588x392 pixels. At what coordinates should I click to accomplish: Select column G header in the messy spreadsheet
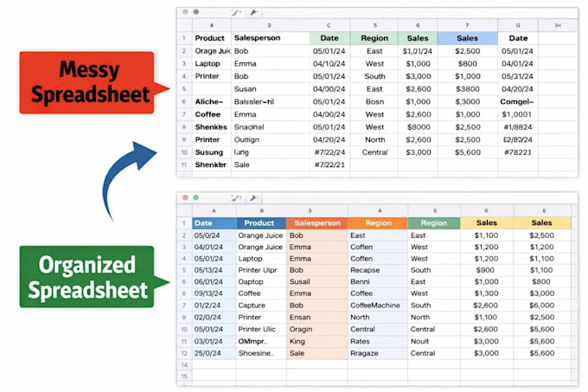point(518,25)
